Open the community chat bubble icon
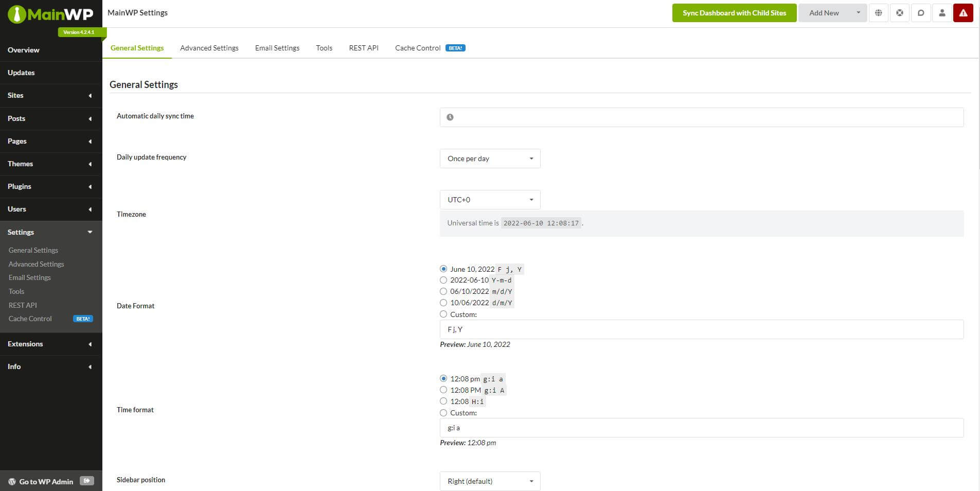980x491 pixels. (x=921, y=13)
